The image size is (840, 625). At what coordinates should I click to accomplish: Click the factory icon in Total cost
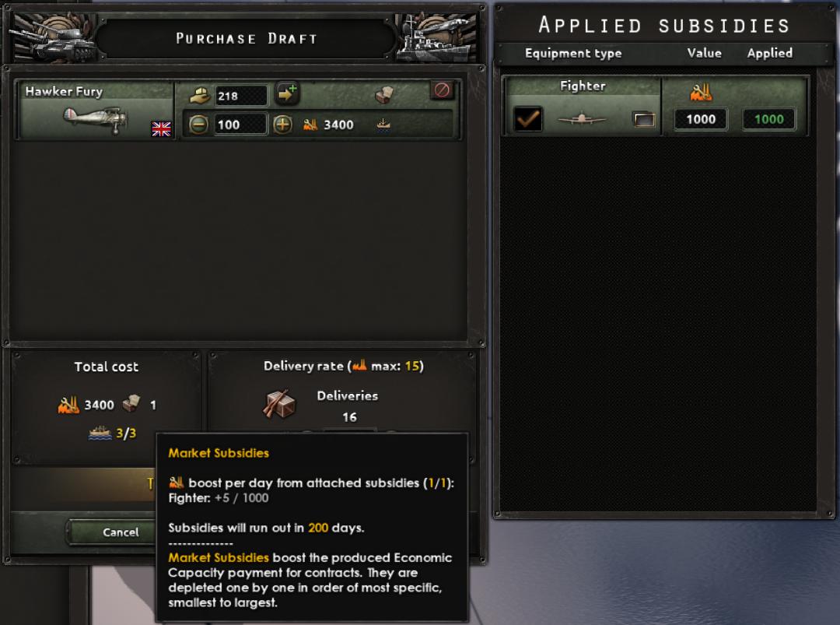[68, 405]
